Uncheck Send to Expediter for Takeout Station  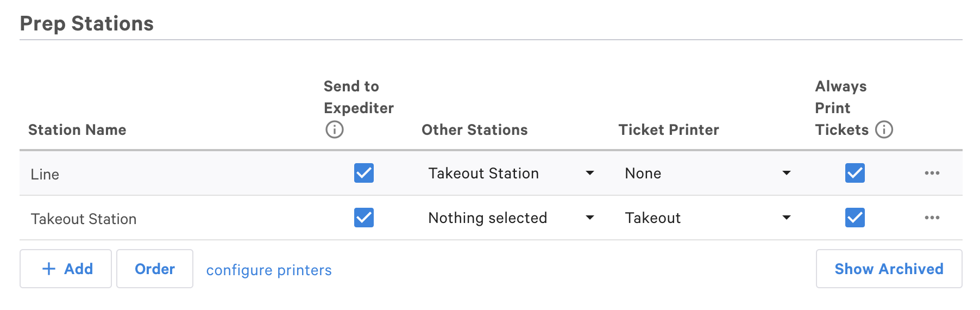pyautogui.click(x=364, y=218)
